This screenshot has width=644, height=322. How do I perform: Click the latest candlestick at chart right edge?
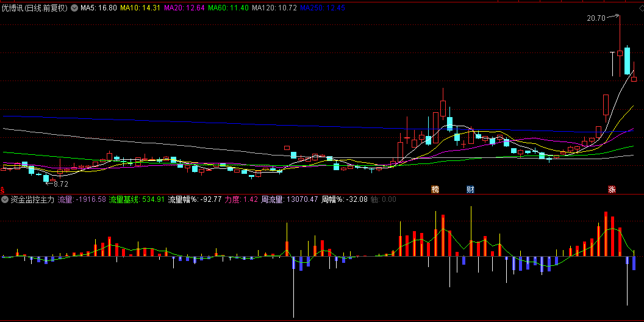tap(634, 79)
